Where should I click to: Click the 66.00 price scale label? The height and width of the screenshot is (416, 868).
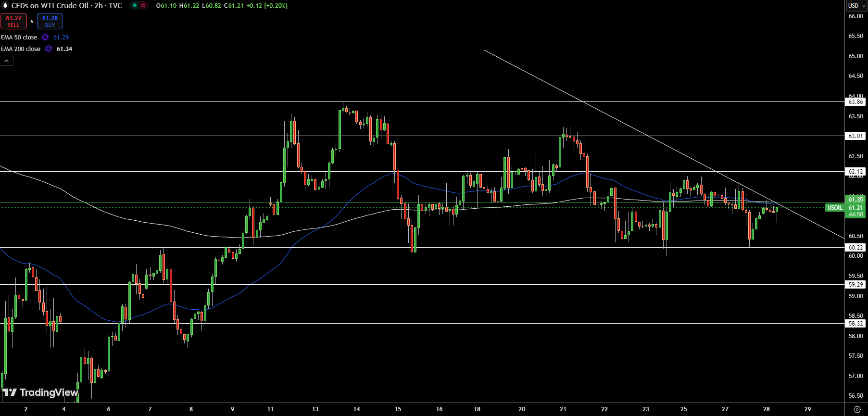pos(855,16)
